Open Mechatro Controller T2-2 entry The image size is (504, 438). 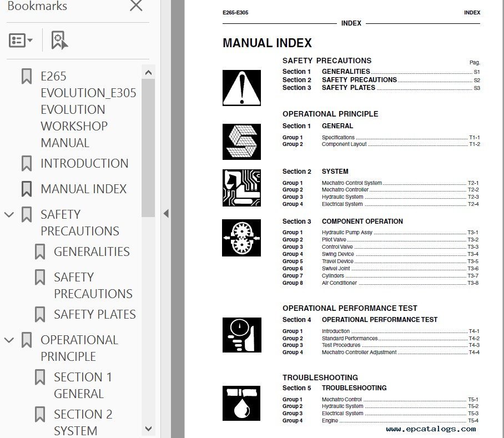coord(381,190)
